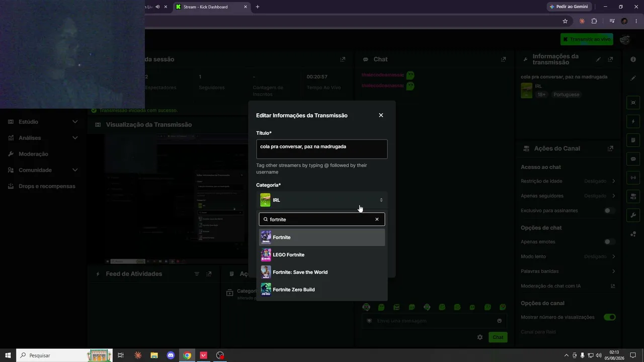Bookmark this page with star icon
The height and width of the screenshot is (362, 644).
tap(565, 21)
